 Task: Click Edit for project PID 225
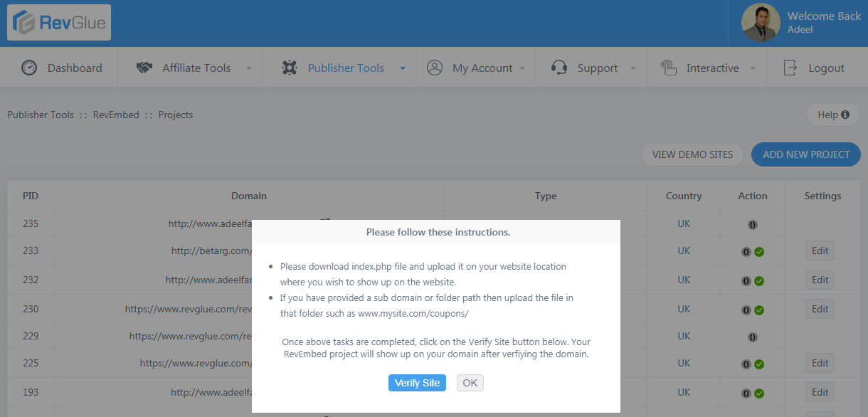820,363
